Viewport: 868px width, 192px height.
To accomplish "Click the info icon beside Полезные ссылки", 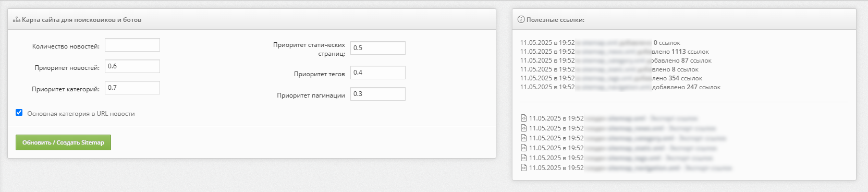I will 521,20.
